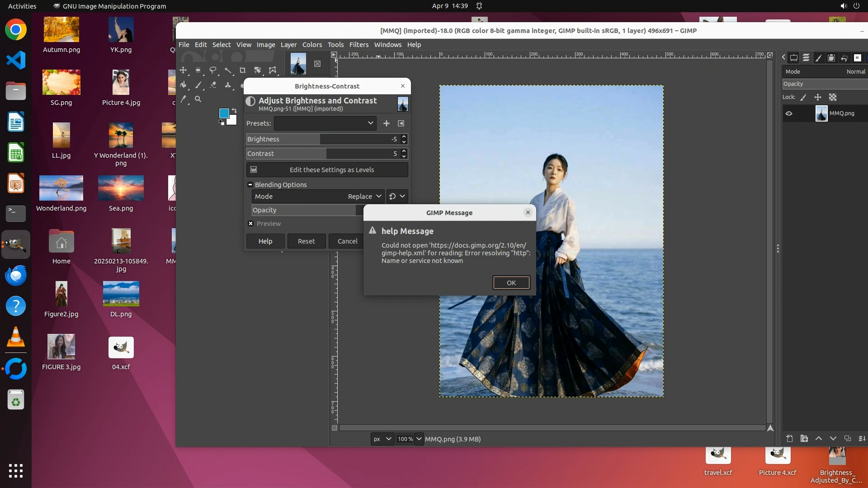
Task: Open the Presets dropdown
Action: point(325,123)
